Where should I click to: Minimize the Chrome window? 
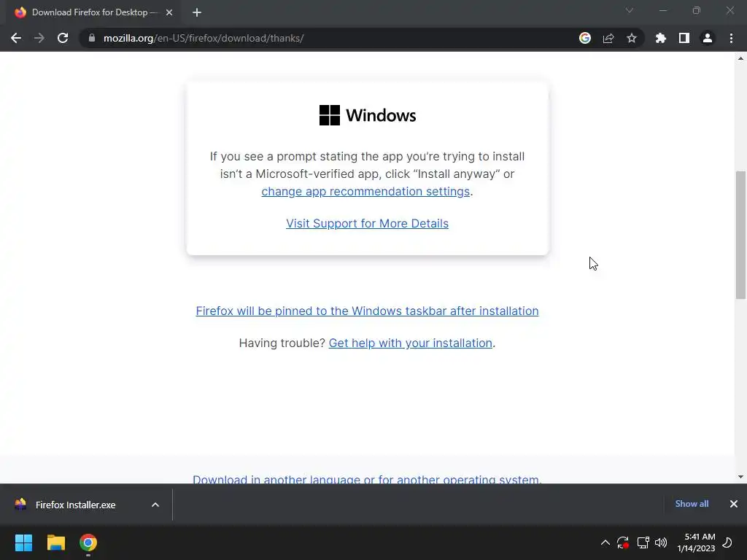[x=663, y=10]
